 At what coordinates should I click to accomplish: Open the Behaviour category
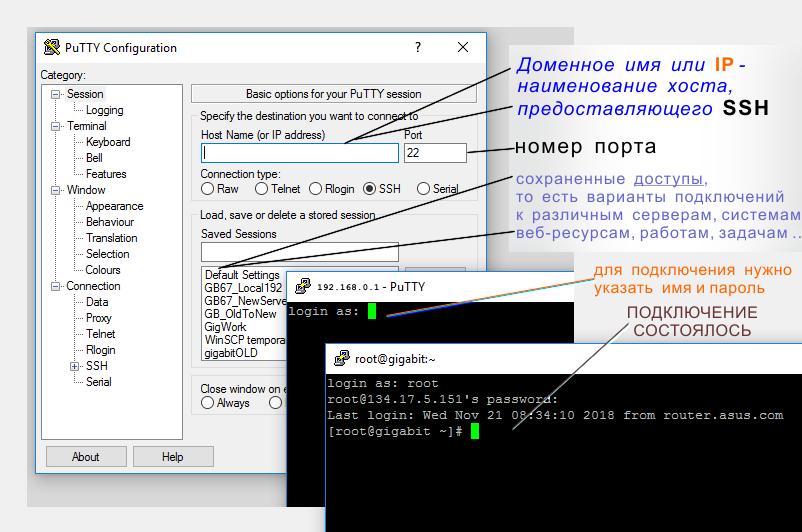click(110, 222)
